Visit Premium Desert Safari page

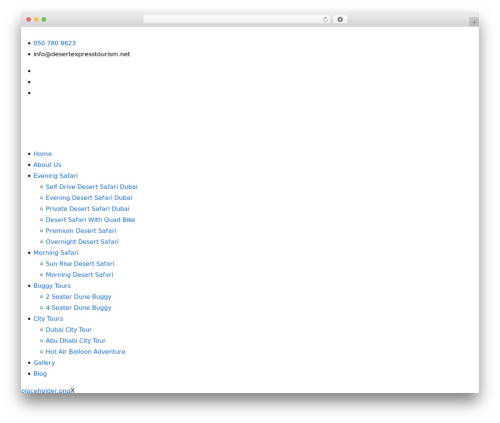click(x=81, y=231)
